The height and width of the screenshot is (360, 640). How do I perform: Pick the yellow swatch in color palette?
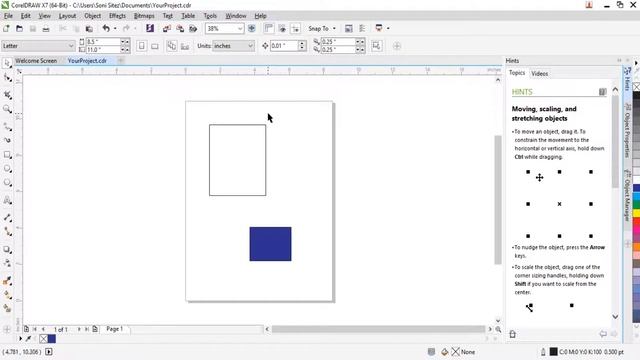click(636, 213)
